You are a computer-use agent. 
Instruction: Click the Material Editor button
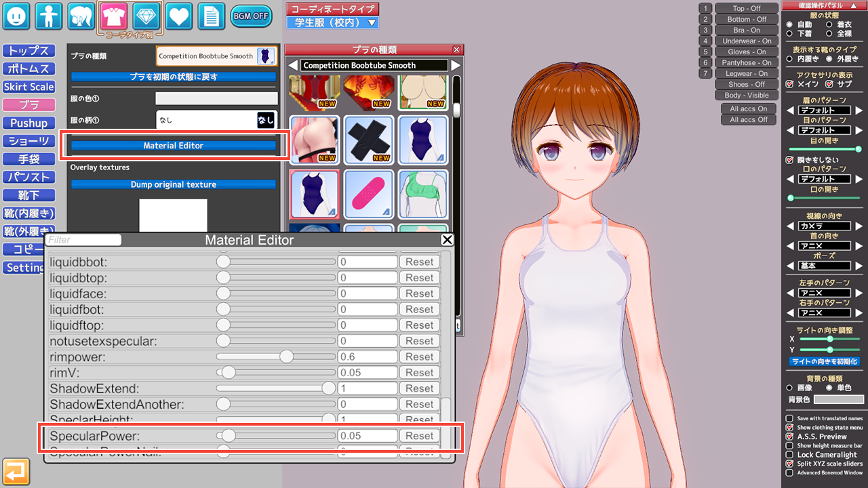173,146
